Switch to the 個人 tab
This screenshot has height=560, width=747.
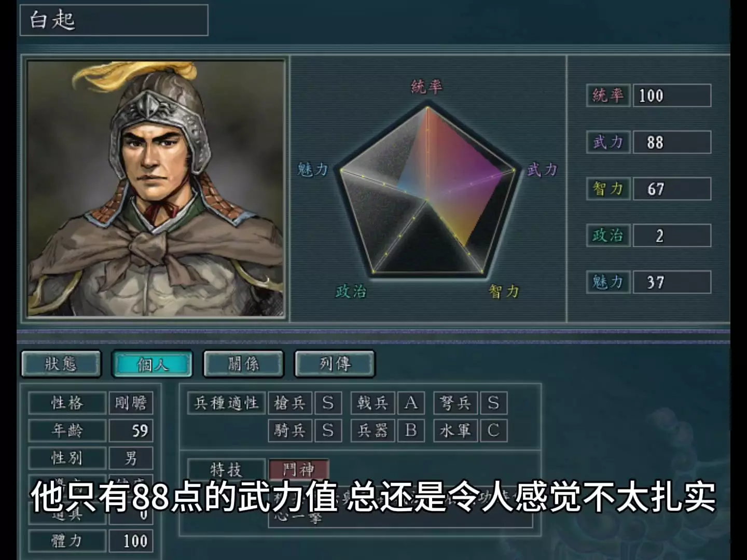(x=153, y=364)
